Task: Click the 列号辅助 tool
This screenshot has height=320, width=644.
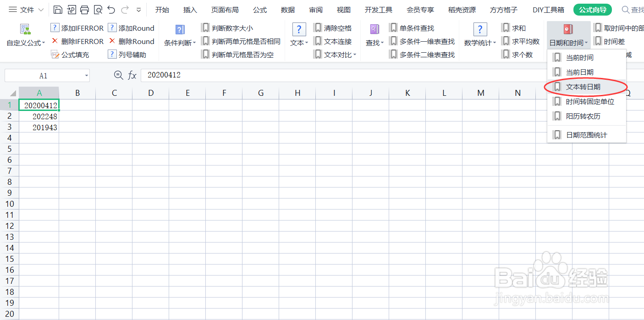Action: click(127, 55)
